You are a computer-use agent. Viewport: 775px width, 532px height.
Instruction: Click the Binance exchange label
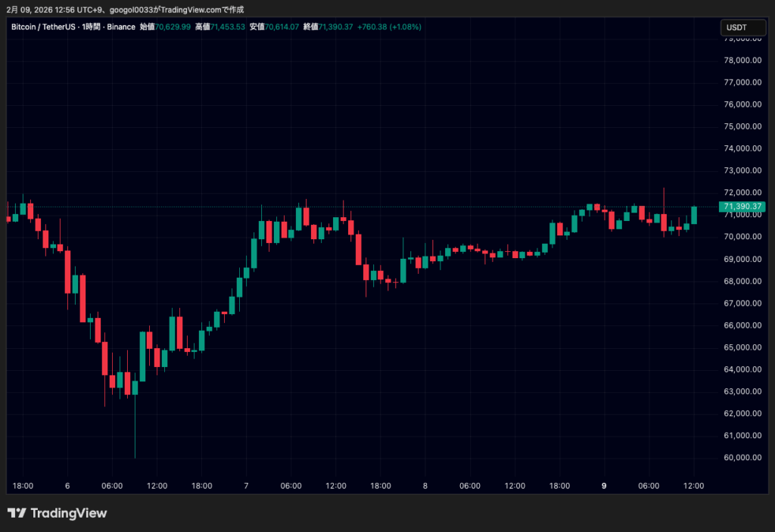click(121, 27)
